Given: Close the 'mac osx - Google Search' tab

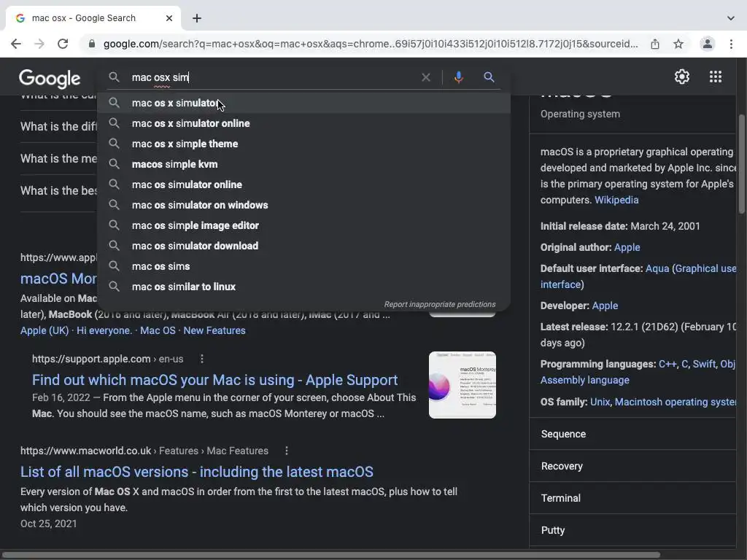Looking at the screenshot, I should click(169, 18).
